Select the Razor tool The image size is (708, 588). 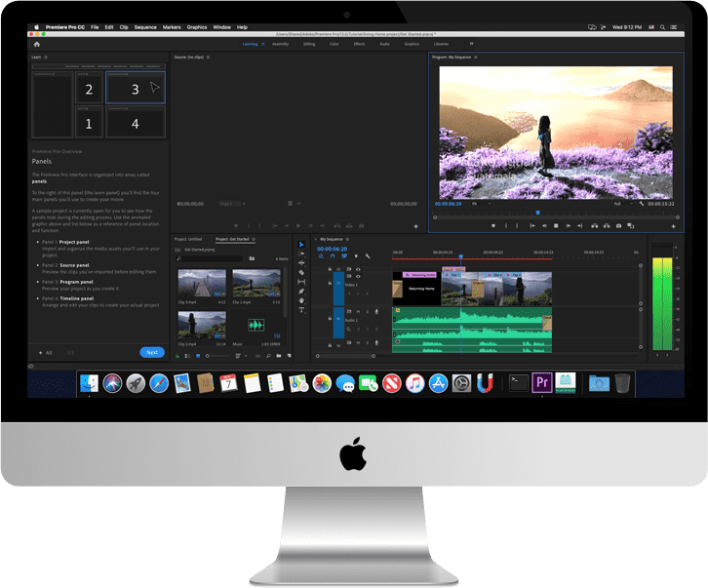coord(301,272)
